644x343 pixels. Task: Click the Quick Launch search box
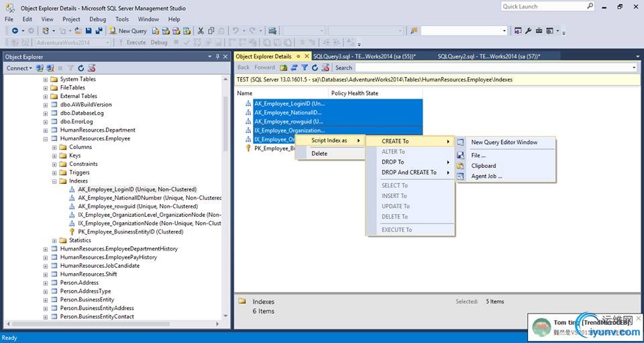pos(542,7)
